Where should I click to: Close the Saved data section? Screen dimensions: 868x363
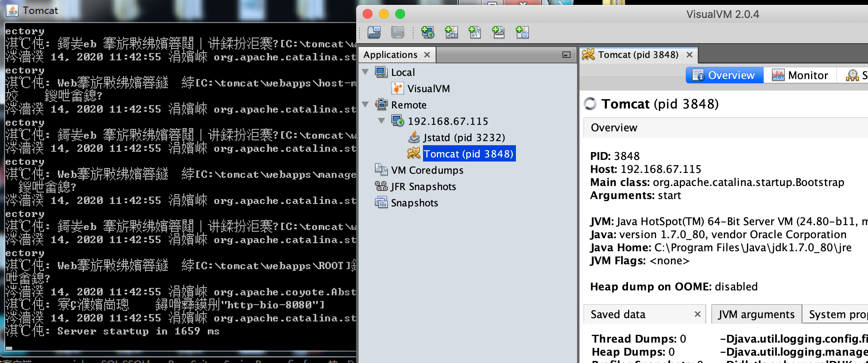698,314
